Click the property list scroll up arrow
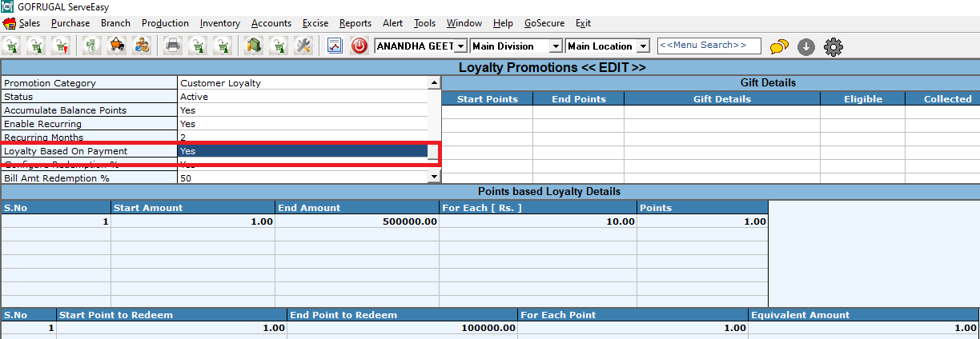The height and width of the screenshot is (339, 980). (x=434, y=82)
